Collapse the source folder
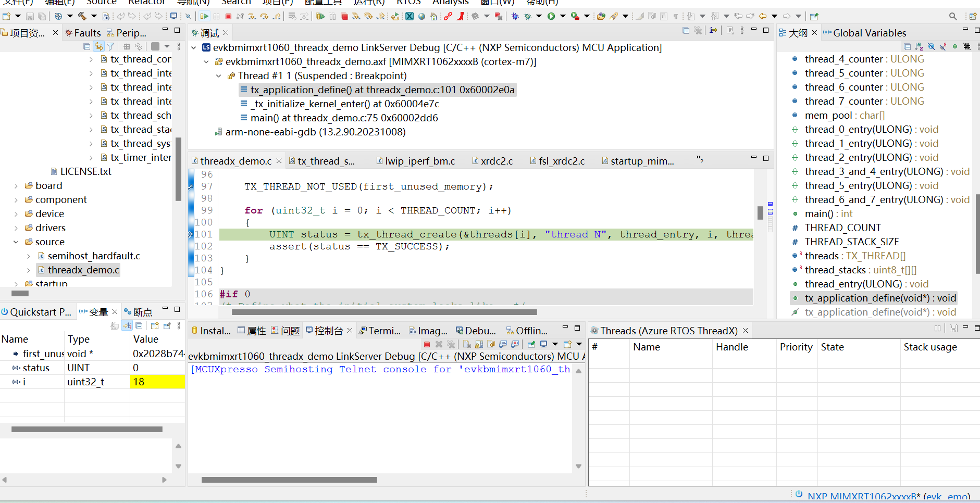The width and height of the screenshot is (980, 503). pyautogui.click(x=16, y=242)
